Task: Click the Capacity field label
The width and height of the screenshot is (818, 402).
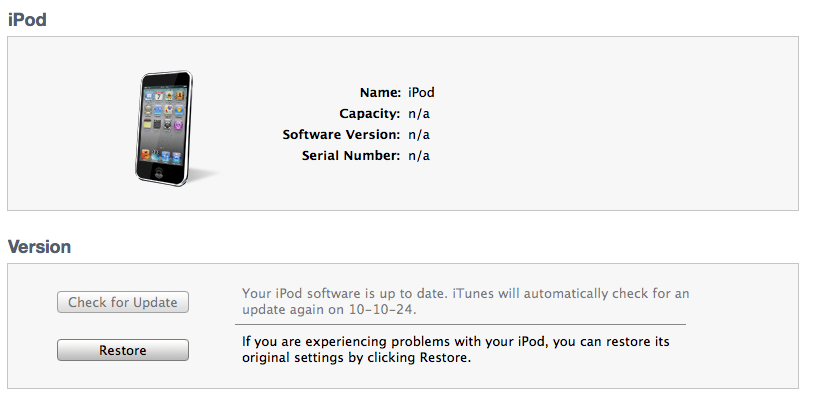Action: (x=370, y=114)
